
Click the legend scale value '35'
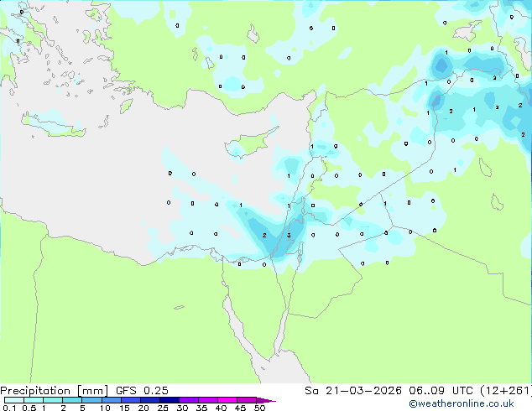pyautogui.click(x=201, y=408)
